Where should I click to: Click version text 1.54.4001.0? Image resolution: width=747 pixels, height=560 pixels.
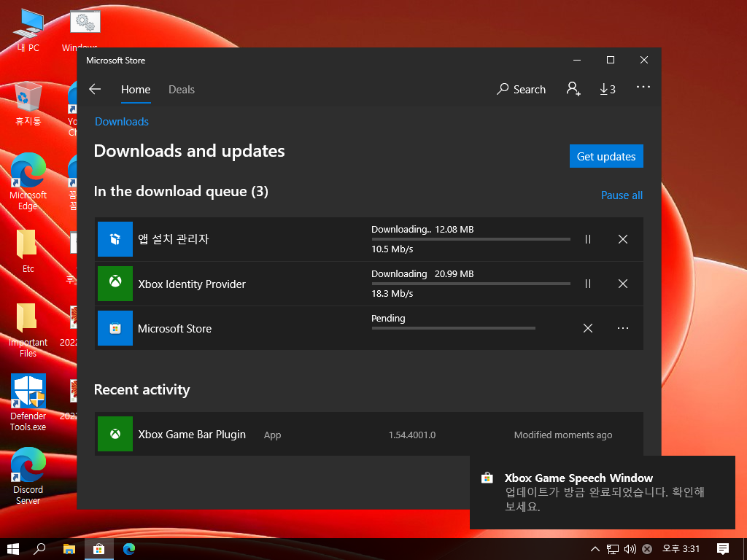click(412, 435)
